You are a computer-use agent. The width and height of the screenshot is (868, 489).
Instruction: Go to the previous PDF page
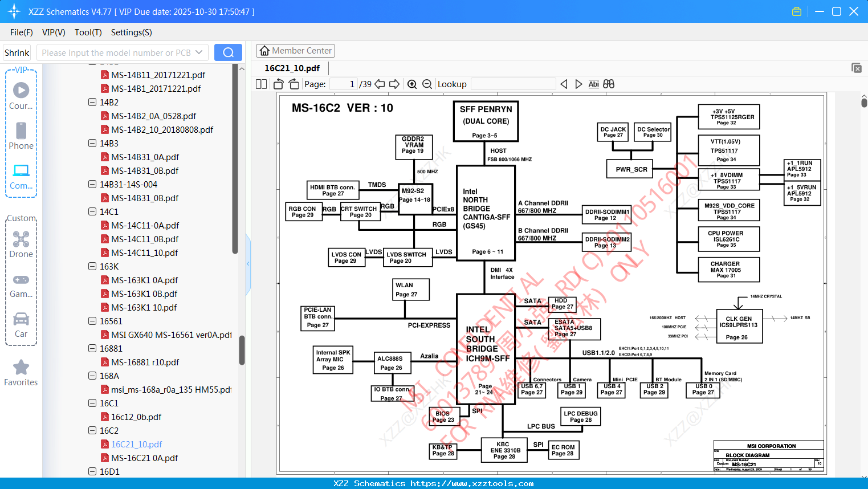click(x=380, y=84)
